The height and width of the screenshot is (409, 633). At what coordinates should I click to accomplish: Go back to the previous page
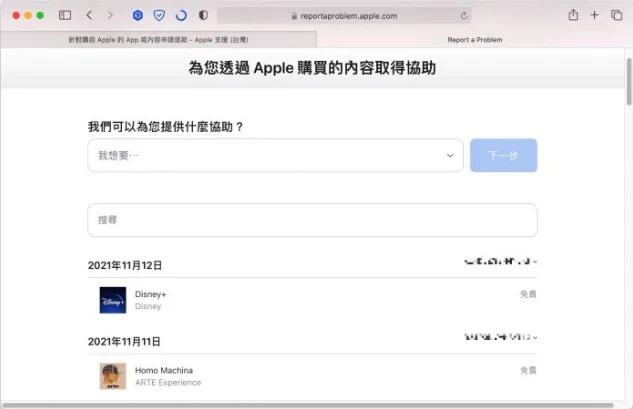tap(89, 16)
